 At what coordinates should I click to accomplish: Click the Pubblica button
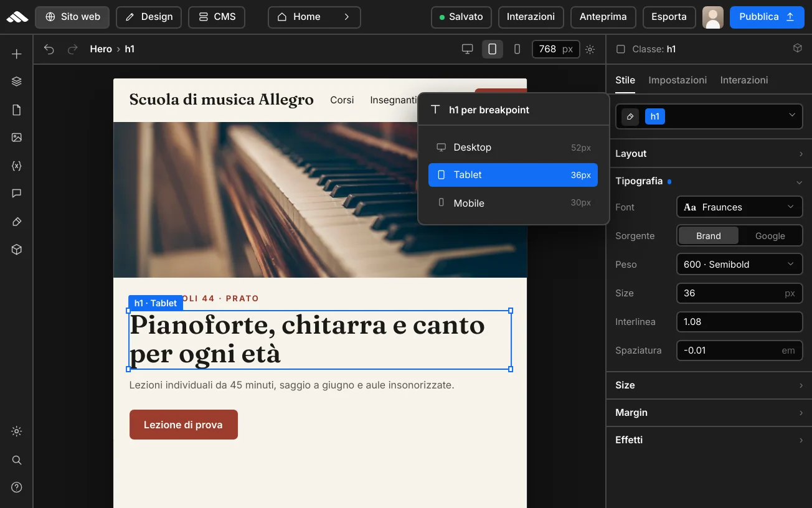click(767, 17)
